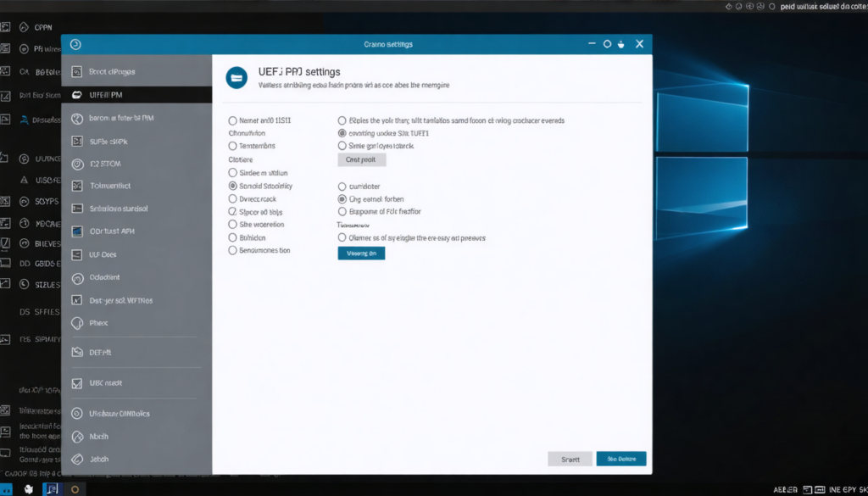Click the blue 'Vasorng an' button
868x496 pixels.
pos(361,253)
